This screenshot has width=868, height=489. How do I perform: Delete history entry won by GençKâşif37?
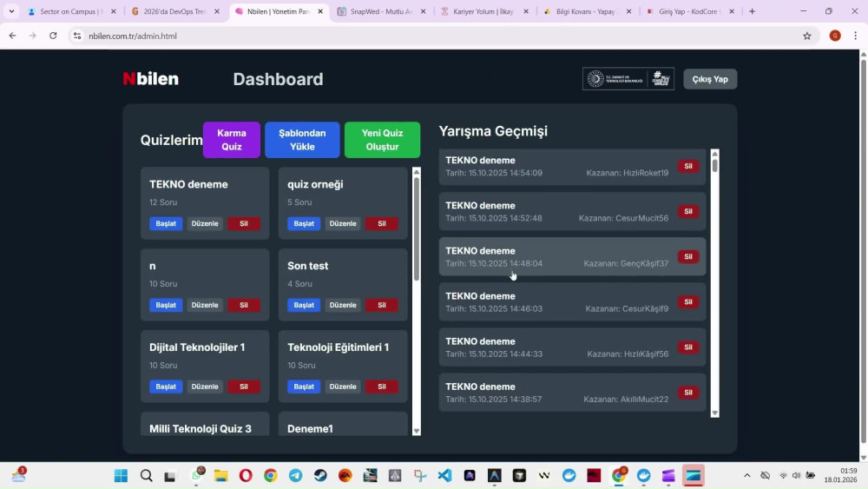[688, 256]
